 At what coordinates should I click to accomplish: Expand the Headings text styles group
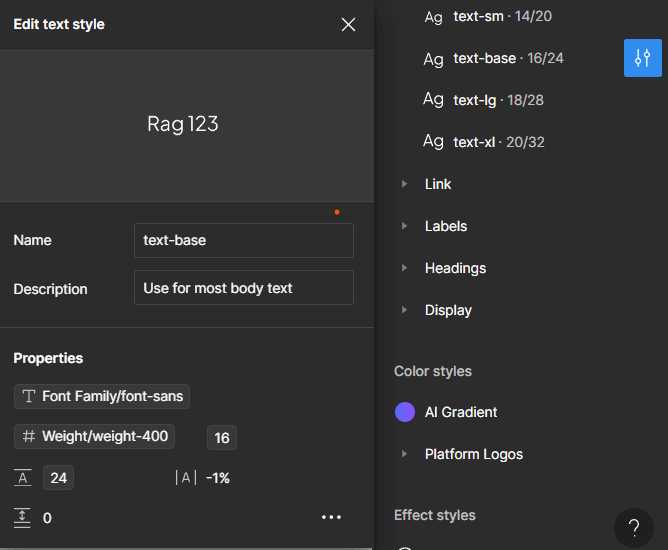[x=404, y=268]
